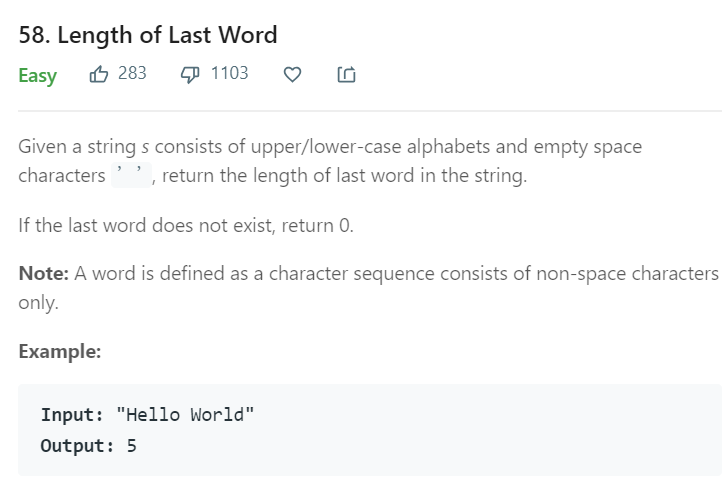Click the inline space-character code snippet

pyautogui.click(x=131, y=175)
